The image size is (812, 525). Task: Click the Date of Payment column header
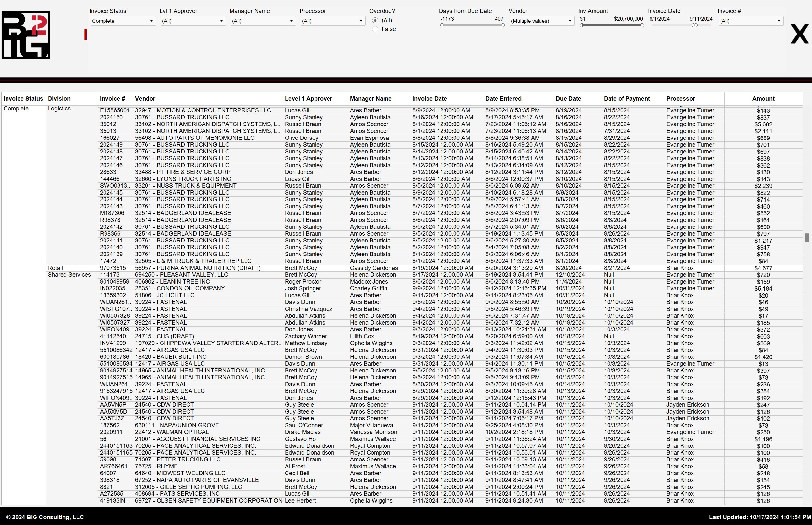(x=627, y=99)
